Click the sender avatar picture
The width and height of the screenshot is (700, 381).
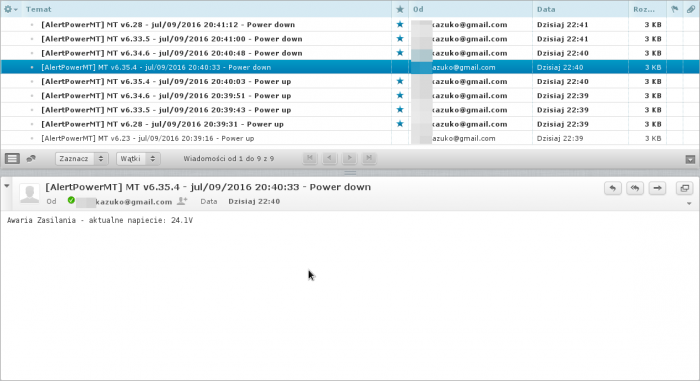pyautogui.click(x=29, y=194)
